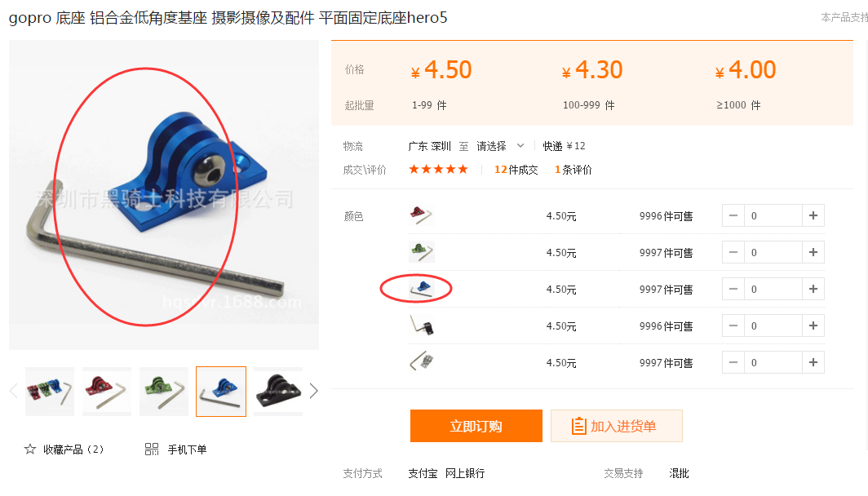Increase quantity for black color variant

[x=813, y=325]
